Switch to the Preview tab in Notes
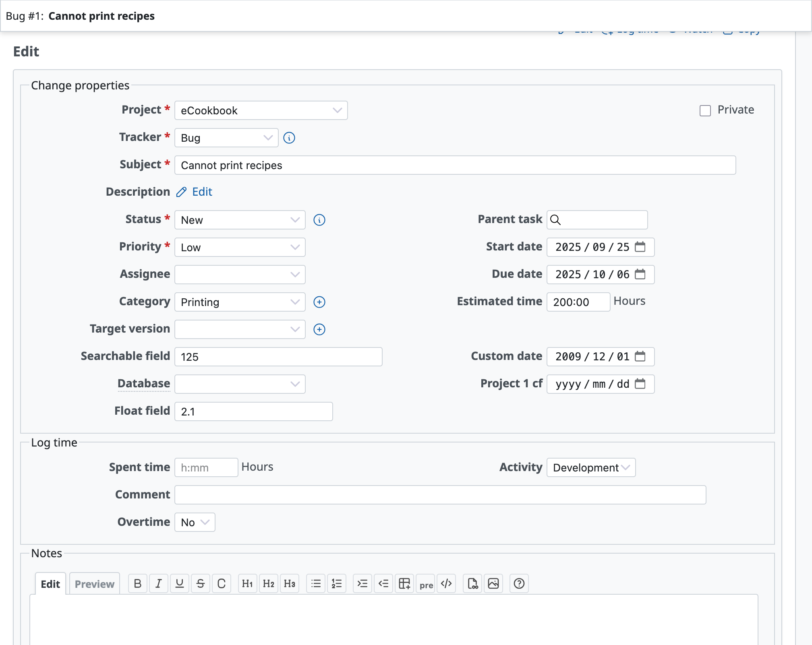This screenshot has width=812, height=645. tap(95, 584)
